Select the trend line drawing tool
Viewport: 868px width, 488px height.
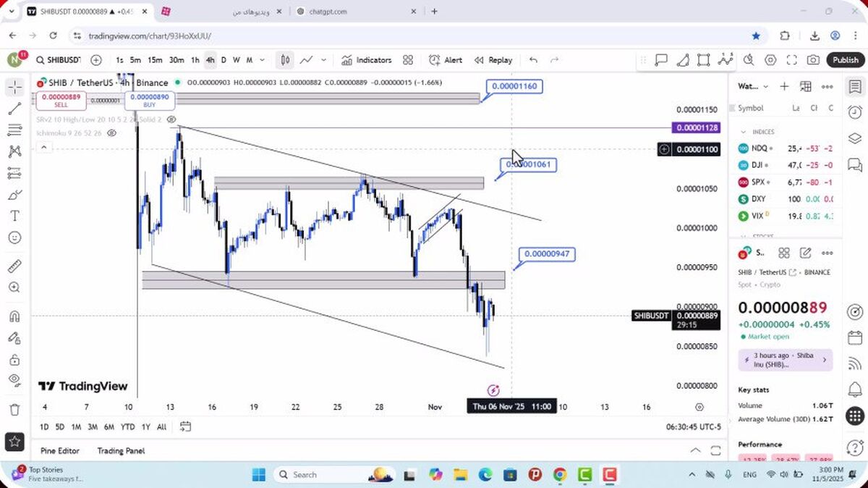coord(14,109)
